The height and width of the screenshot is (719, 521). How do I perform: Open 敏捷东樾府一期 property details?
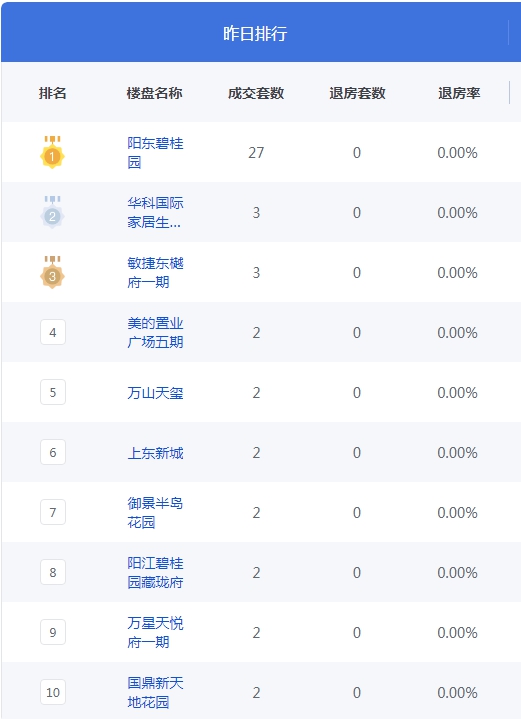pos(155,273)
